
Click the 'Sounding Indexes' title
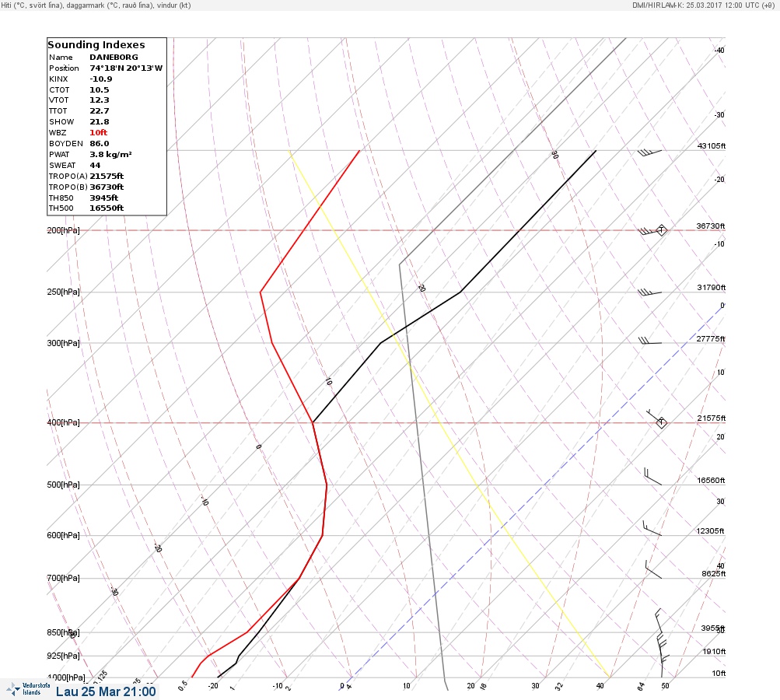(x=96, y=45)
